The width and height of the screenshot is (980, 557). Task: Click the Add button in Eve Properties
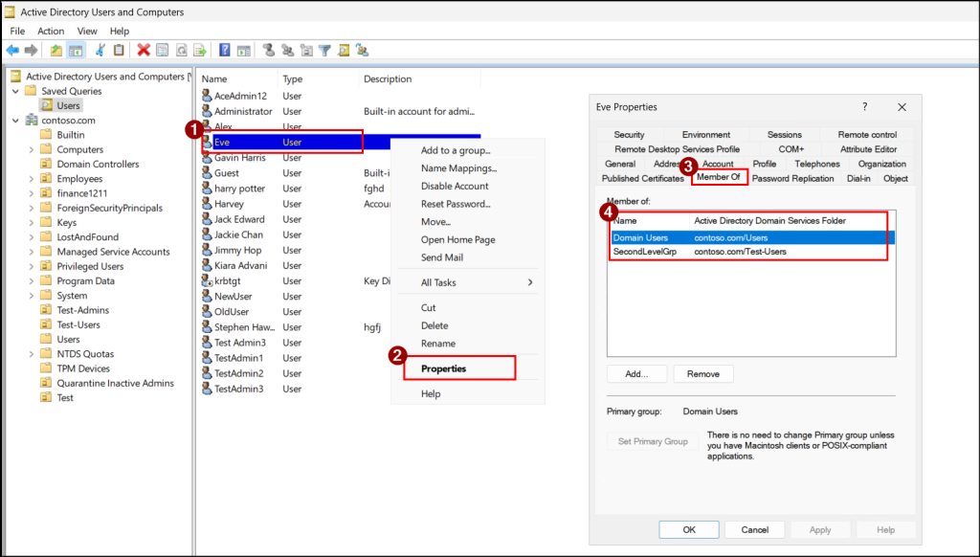point(635,373)
